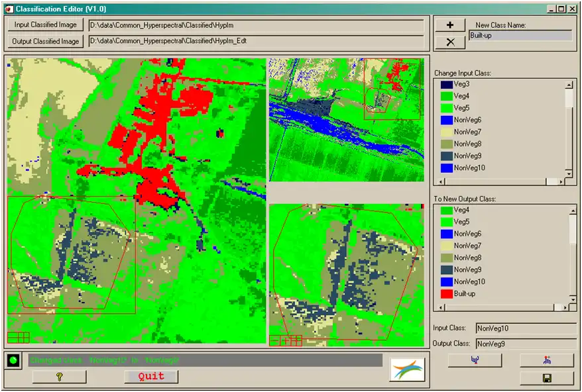Click the 'New Class Name:' label

(500, 25)
